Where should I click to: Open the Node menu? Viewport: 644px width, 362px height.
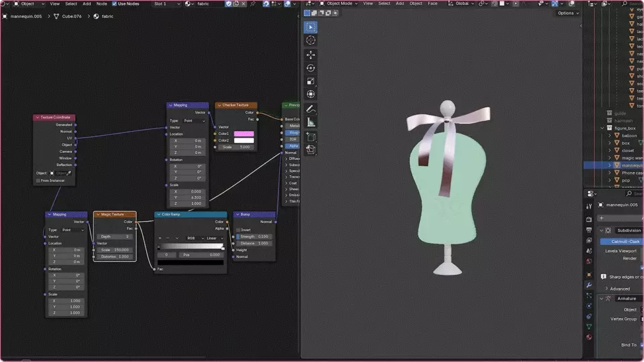tap(101, 4)
